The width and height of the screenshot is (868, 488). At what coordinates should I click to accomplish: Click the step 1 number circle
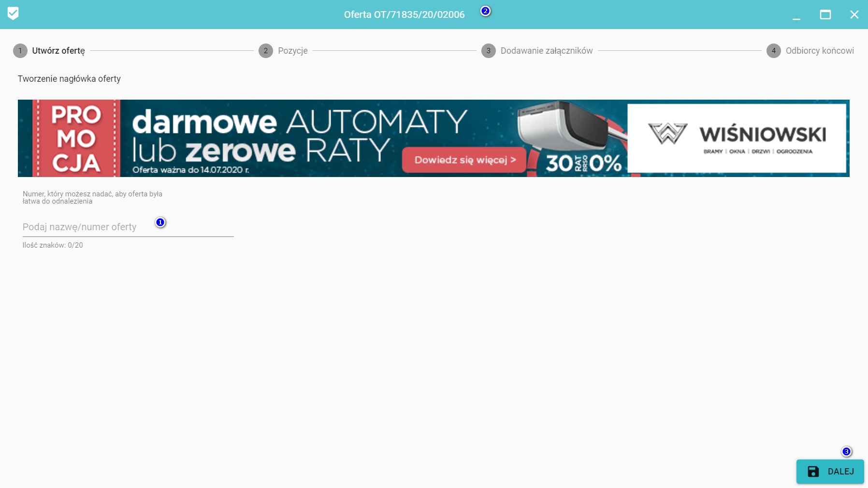20,51
